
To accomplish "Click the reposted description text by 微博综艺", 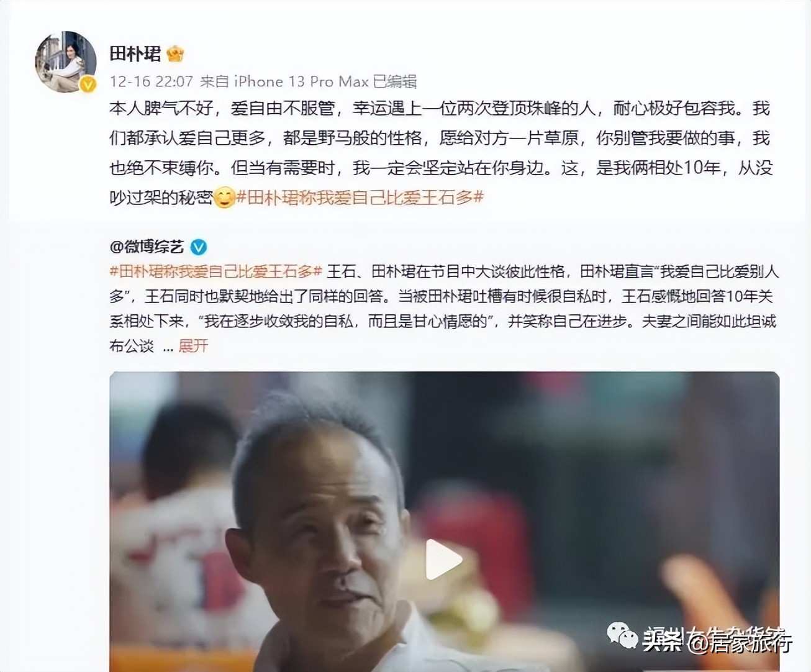I will point(443,309).
